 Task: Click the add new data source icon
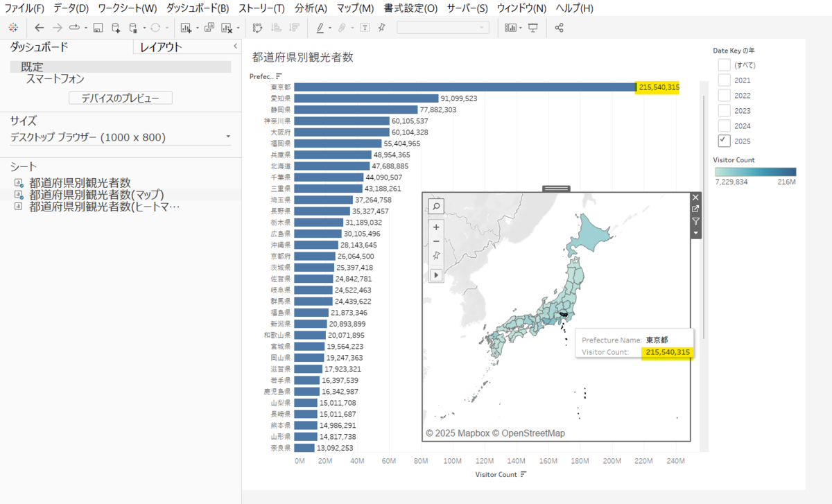(x=116, y=28)
